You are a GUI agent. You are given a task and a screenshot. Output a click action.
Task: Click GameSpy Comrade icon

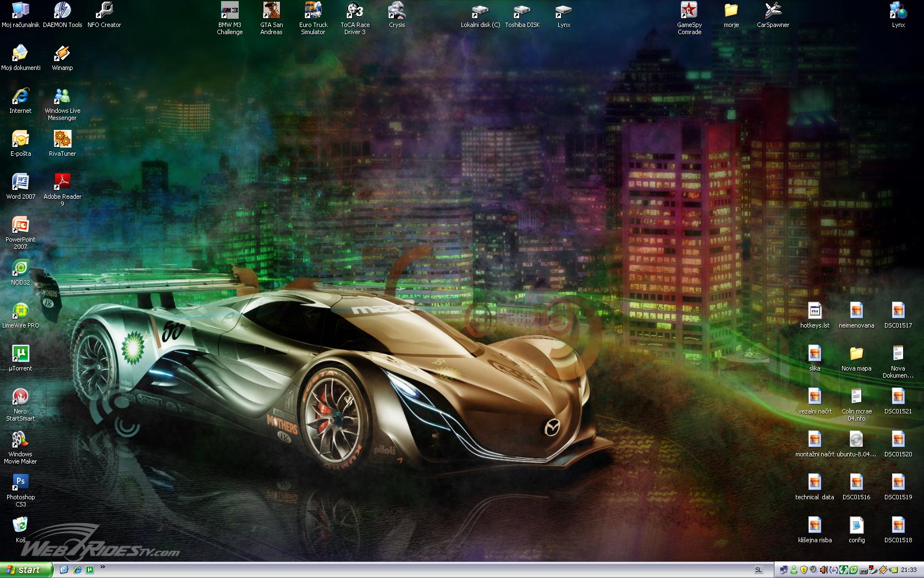[689, 18]
